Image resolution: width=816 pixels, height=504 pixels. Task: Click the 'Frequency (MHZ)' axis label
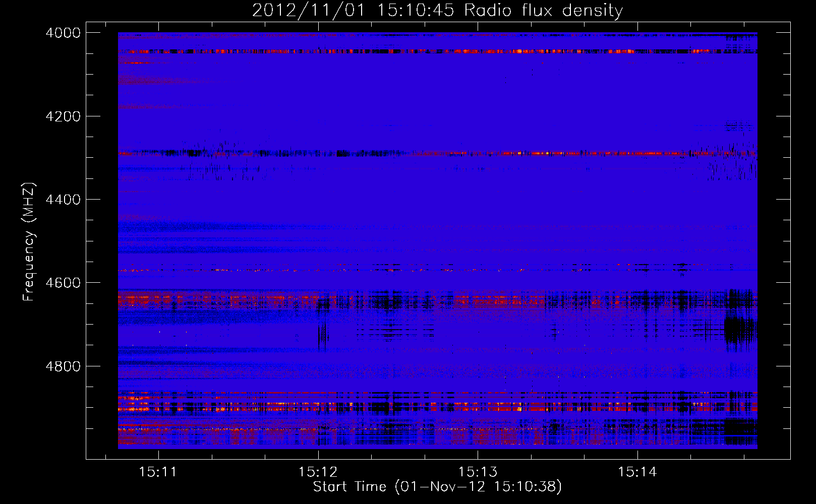click(29, 242)
